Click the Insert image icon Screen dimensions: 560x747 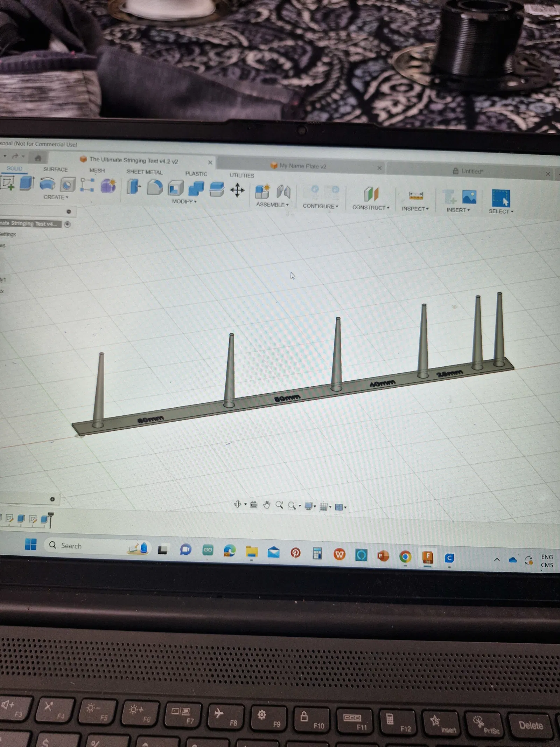(x=469, y=197)
